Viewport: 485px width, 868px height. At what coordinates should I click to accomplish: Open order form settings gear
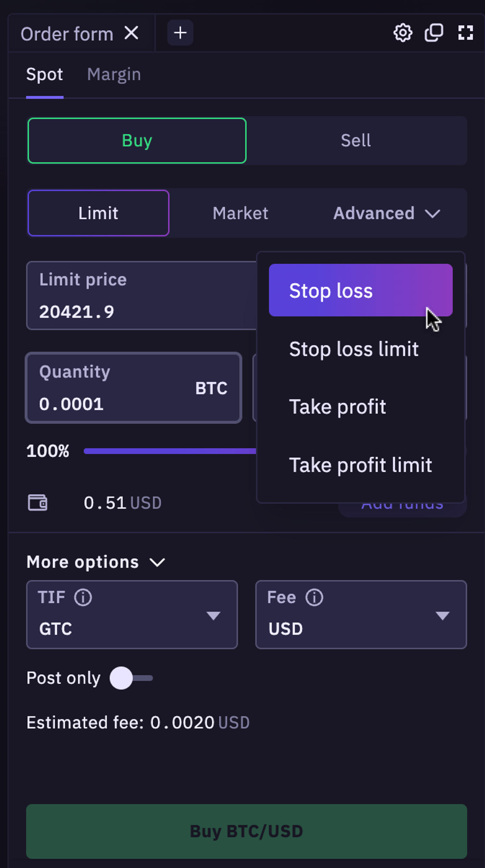tap(402, 33)
